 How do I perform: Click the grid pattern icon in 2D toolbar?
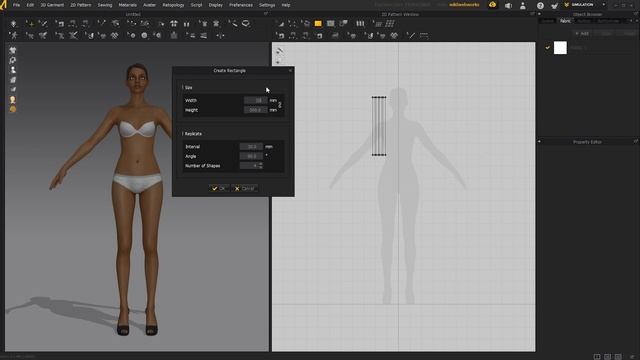pos(390,24)
